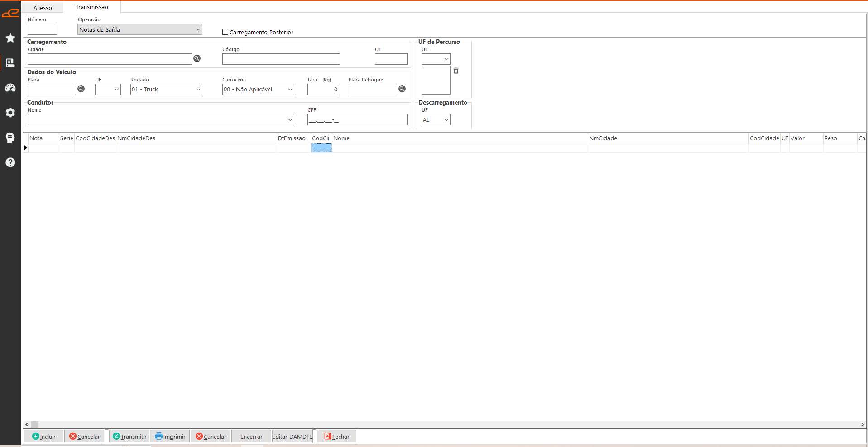Open the Descarregamento UF dropdown showing AL
The height and width of the screenshot is (447, 868).
[x=436, y=120]
